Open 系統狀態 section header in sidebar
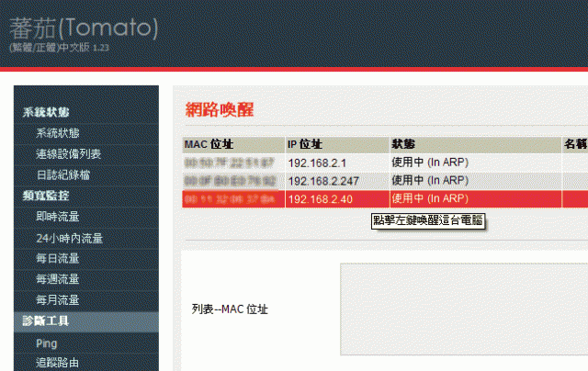 coord(46,112)
